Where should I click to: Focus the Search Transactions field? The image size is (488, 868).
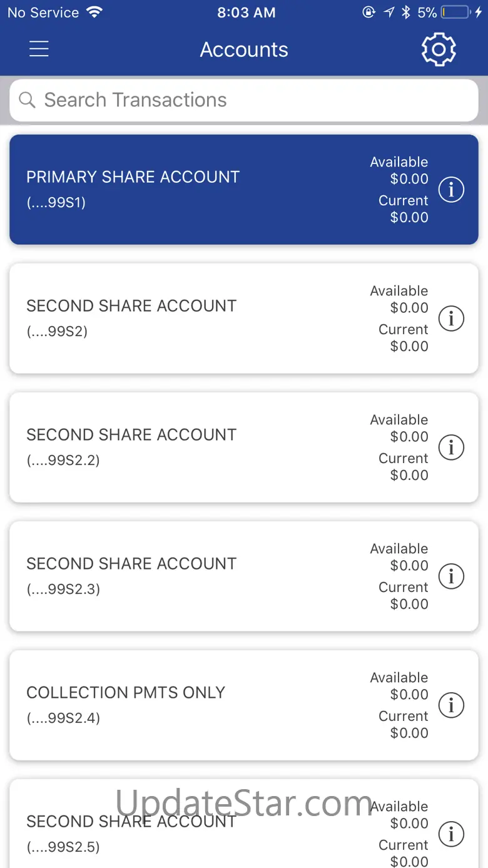click(250, 100)
